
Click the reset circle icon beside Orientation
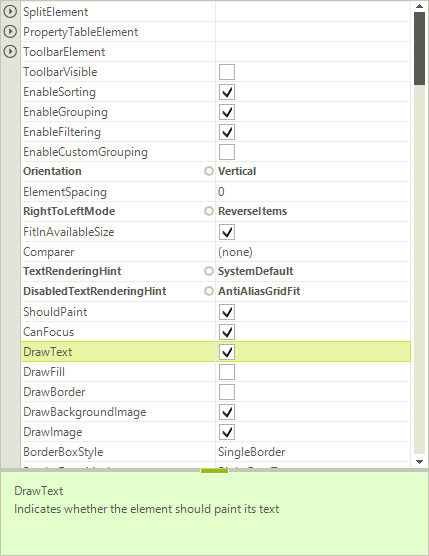209,171
